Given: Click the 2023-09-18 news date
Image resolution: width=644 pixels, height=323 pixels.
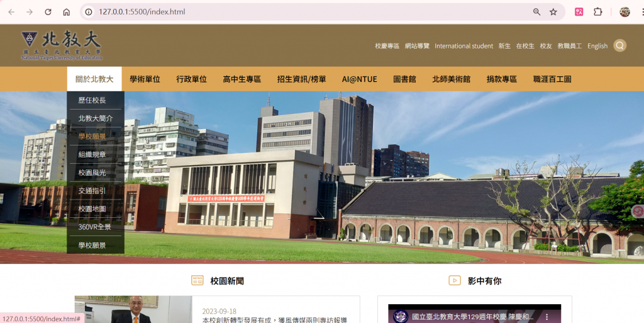Looking at the screenshot, I should [x=219, y=312].
